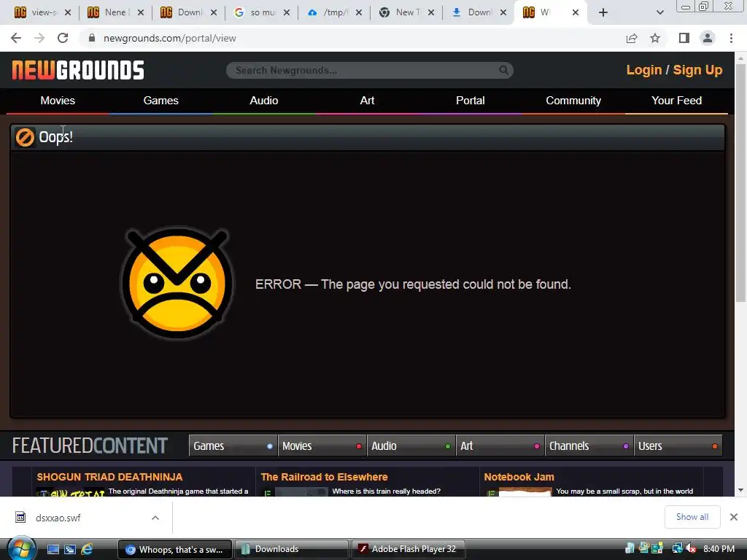
Task: Select Featured Content Art tab
Action: point(500,446)
